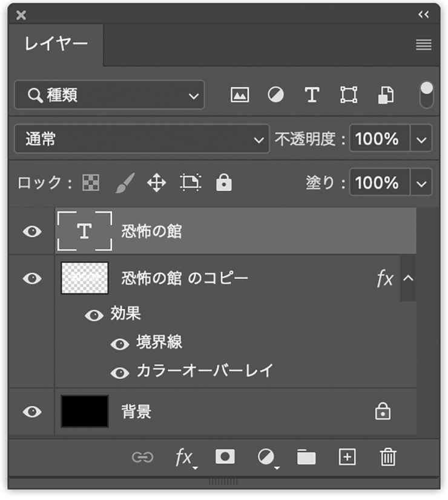This screenshot has width=448, height=500.
Task: Open the 不透明度 opacity dropdown arrow
Action: pos(421,139)
